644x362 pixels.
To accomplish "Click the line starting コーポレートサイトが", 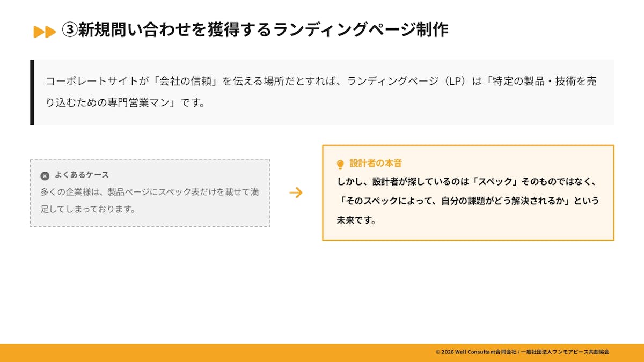I will pos(321,82).
